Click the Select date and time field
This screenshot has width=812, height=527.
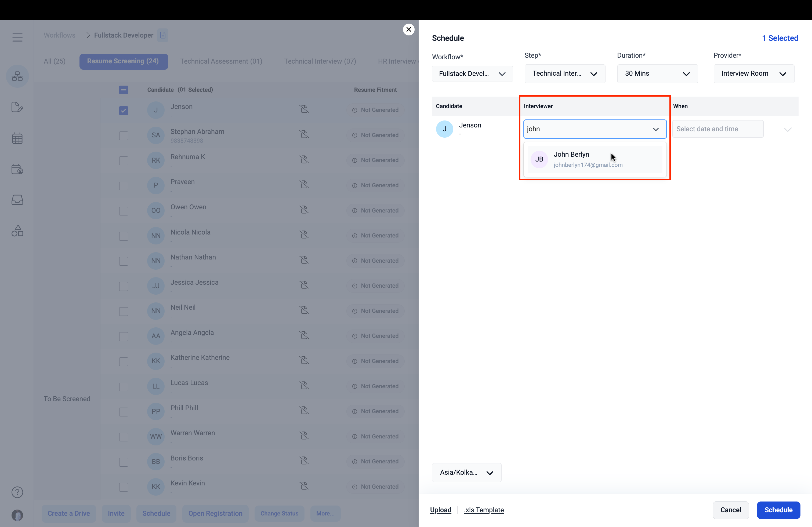(717, 129)
